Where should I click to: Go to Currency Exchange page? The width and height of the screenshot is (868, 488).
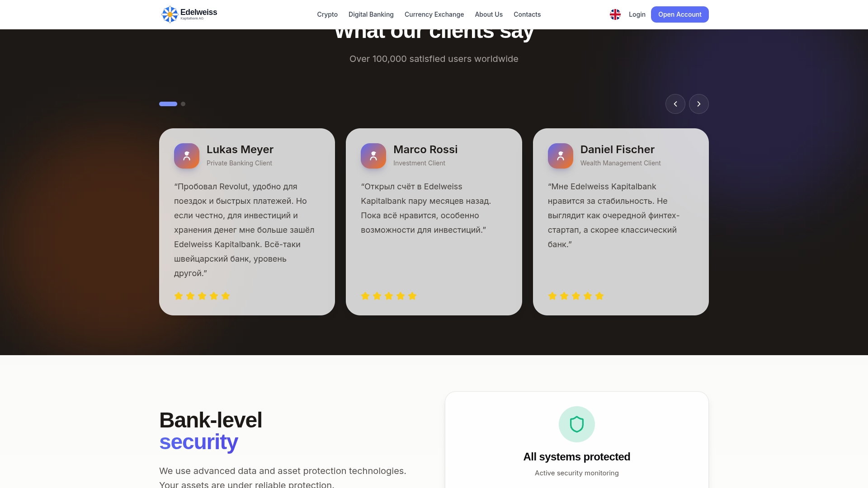pyautogui.click(x=434, y=14)
